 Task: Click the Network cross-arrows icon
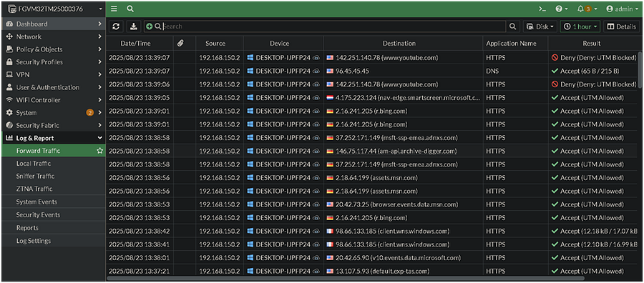(x=9, y=37)
